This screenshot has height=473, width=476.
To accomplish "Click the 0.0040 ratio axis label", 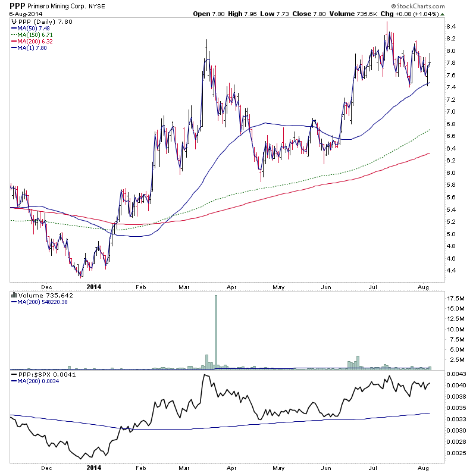I will pos(456,386).
